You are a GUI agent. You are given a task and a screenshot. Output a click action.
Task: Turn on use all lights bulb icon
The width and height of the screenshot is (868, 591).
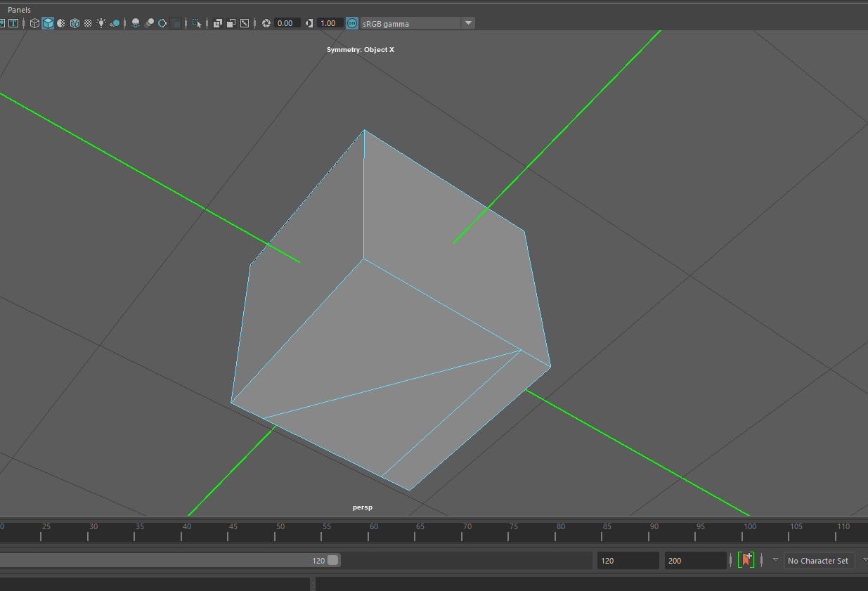click(x=101, y=23)
